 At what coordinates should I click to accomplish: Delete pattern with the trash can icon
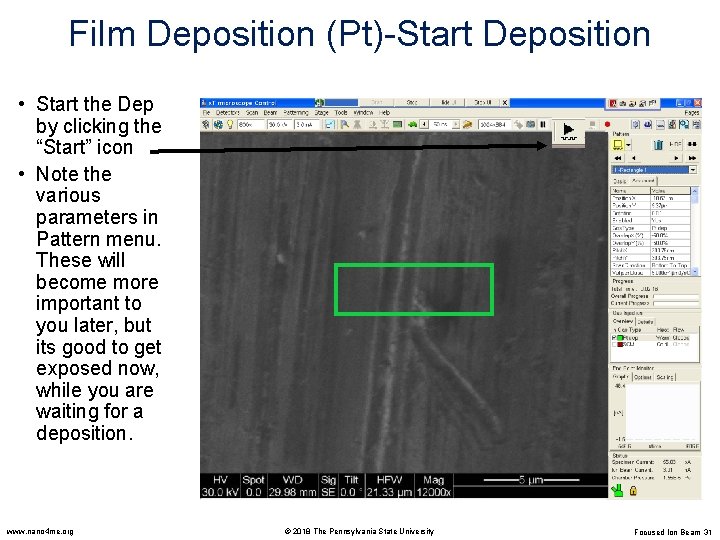pyautogui.click(x=658, y=145)
